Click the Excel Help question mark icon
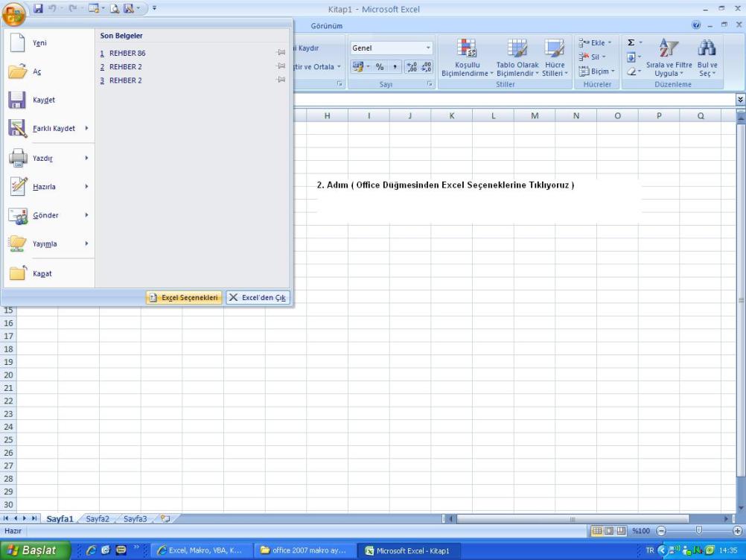The image size is (746, 560). click(696, 25)
